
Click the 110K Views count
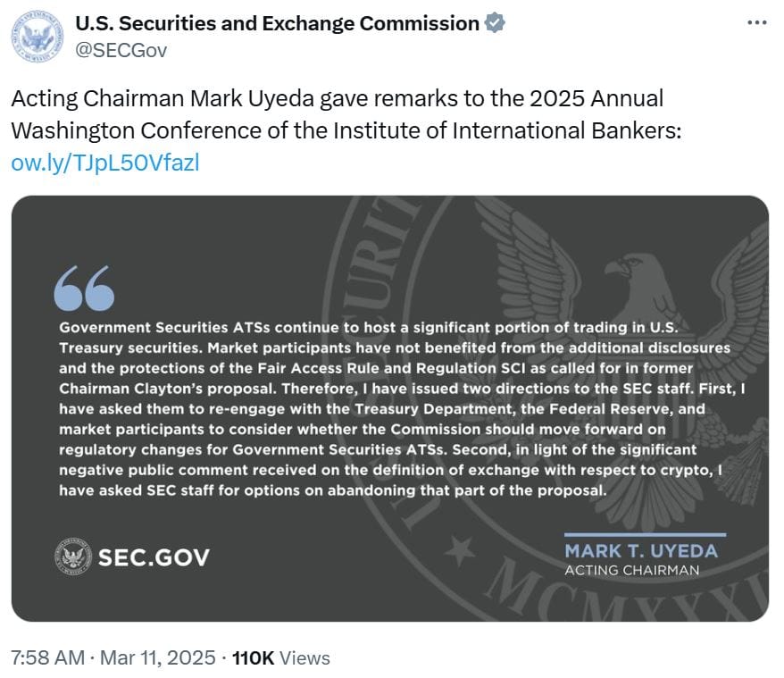pos(280,658)
